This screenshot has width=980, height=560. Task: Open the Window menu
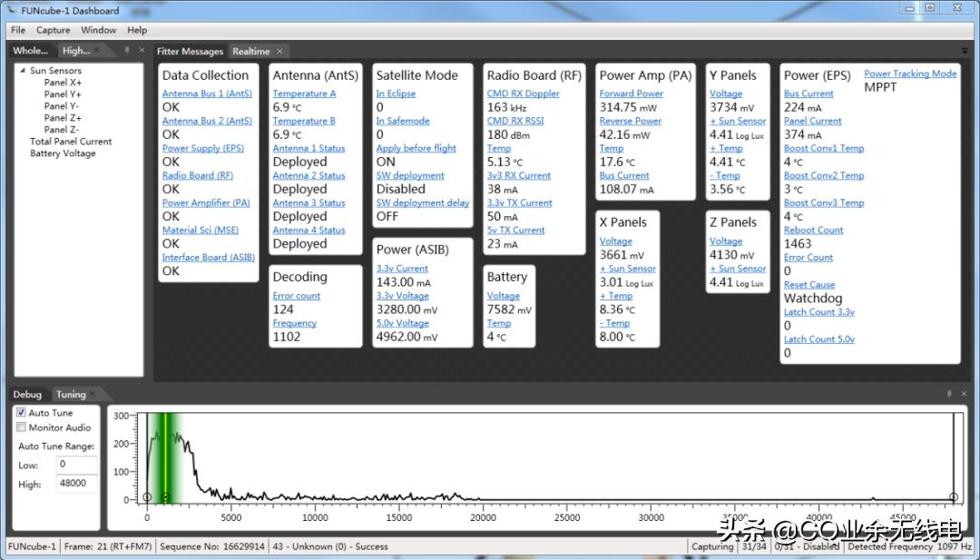click(x=99, y=30)
